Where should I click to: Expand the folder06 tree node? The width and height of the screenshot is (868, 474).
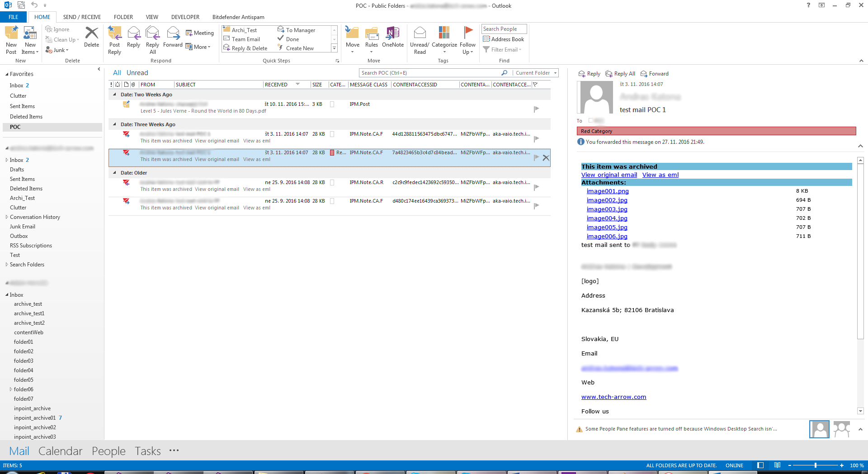[x=11, y=389]
